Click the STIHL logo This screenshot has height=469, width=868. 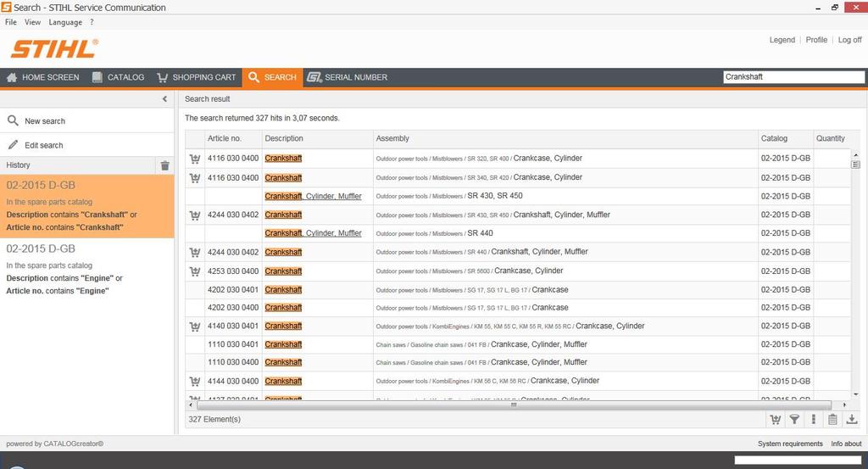(x=54, y=48)
